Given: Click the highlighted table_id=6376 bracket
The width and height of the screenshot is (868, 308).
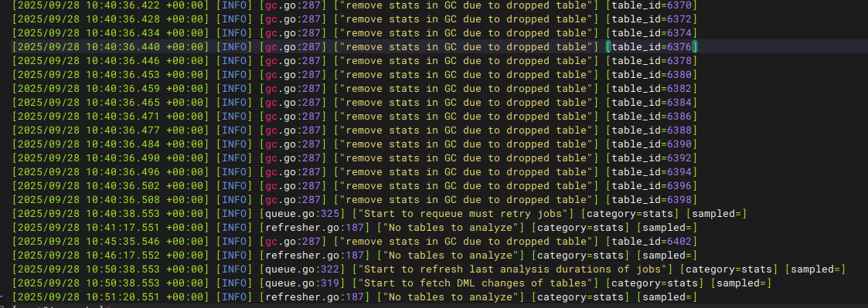Looking at the screenshot, I should pos(652,47).
